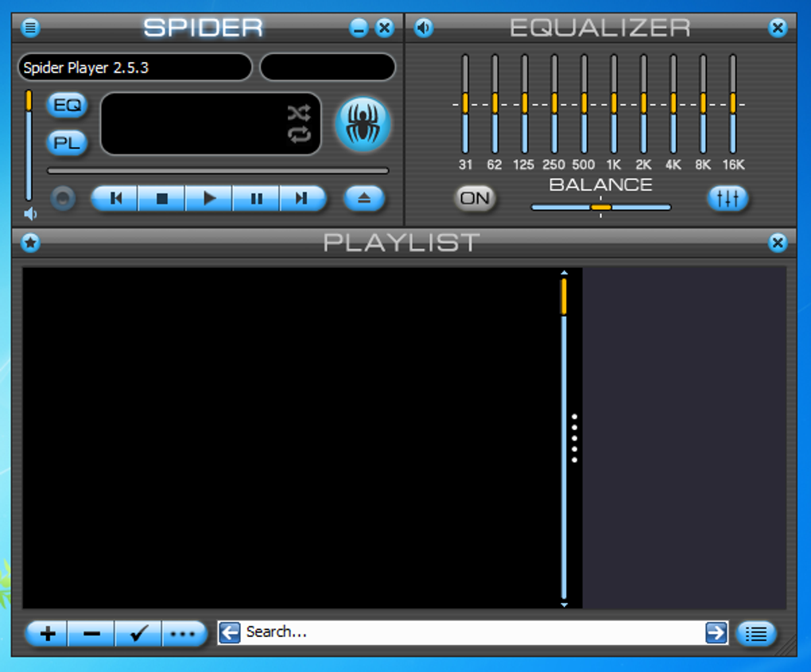Open equalizer presets button
Screen dimensions: 811x672
728,198
